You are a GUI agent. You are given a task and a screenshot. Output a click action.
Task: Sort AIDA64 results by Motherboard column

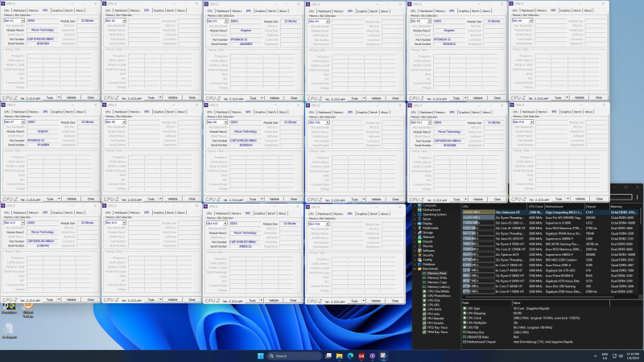564,207
